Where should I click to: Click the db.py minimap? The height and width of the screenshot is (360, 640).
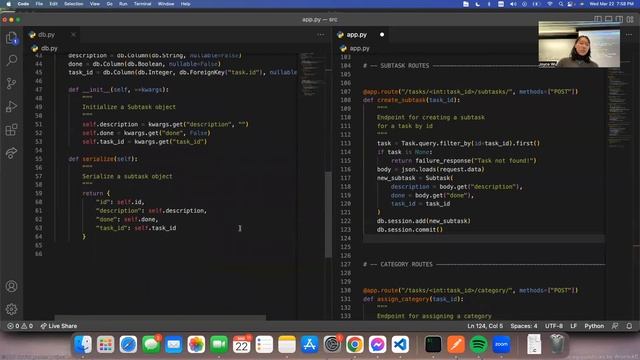tap(313, 73)
